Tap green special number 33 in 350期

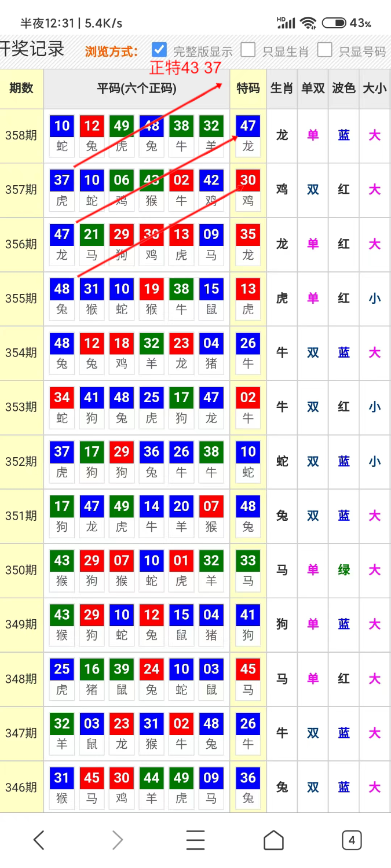click(248, 561)
